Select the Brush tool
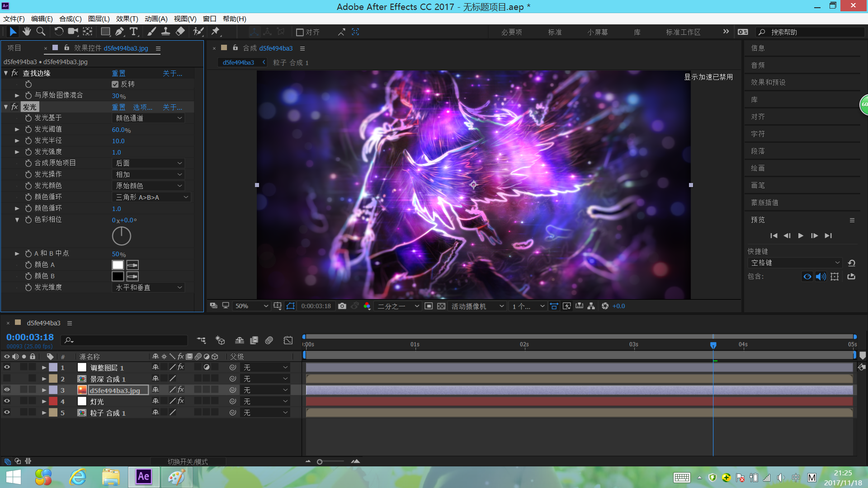The image size is (868, 488). click(x=151, y=32)
